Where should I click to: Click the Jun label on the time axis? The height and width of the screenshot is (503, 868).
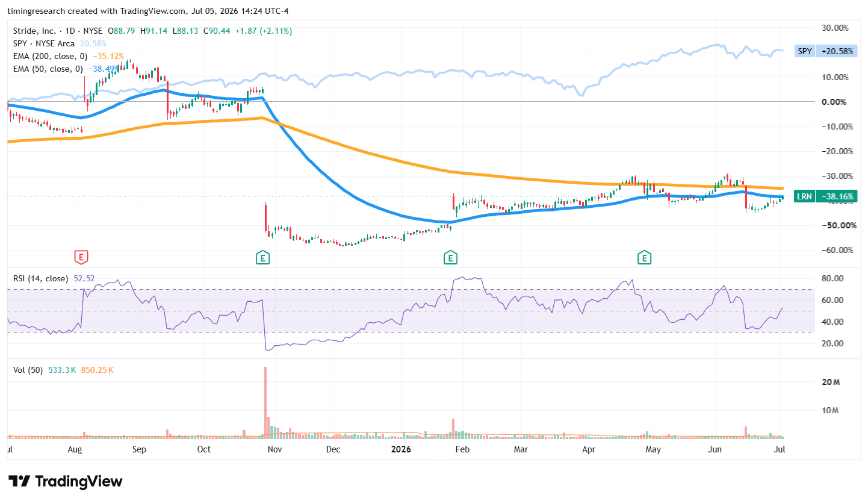pyautogui.click(x=715, y=449)
